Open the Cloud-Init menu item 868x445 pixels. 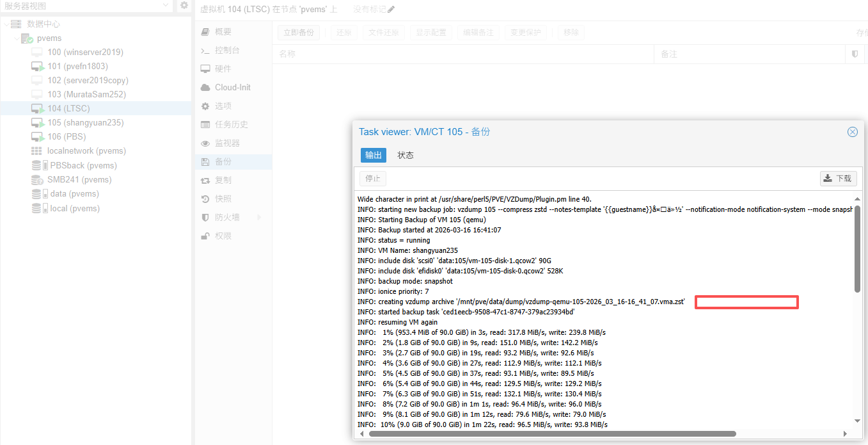tap(232, 88)
